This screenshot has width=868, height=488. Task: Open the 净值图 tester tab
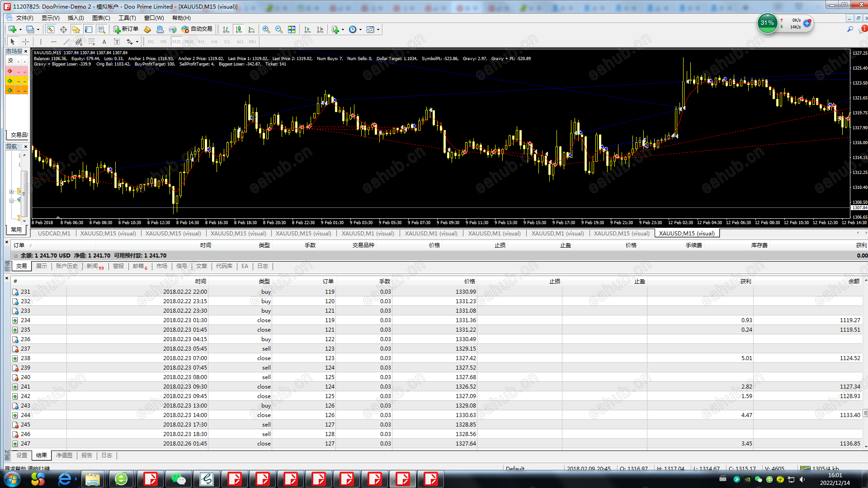point(64,455)
